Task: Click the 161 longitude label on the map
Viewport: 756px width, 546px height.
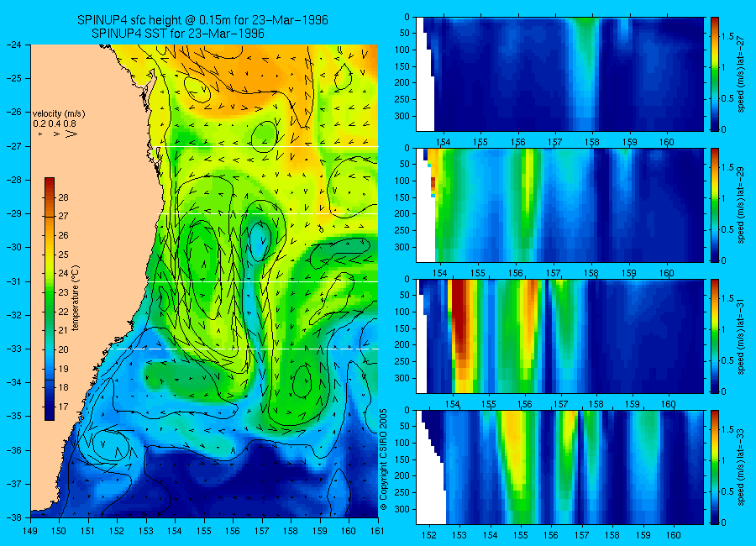Action: click(x=377, y=531)
